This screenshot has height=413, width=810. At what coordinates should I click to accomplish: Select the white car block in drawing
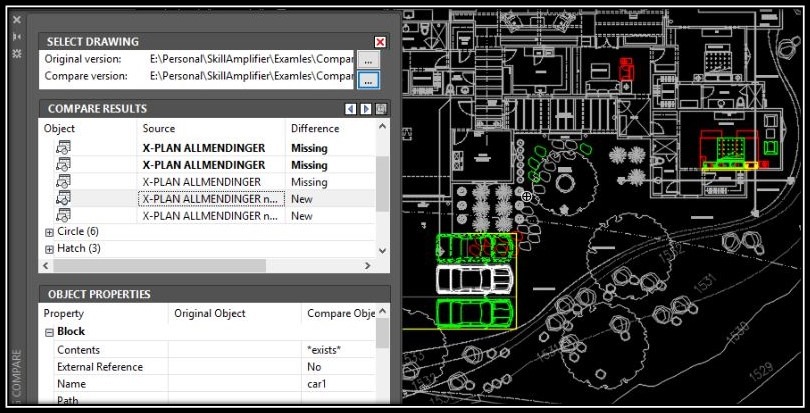pos(475,279)
